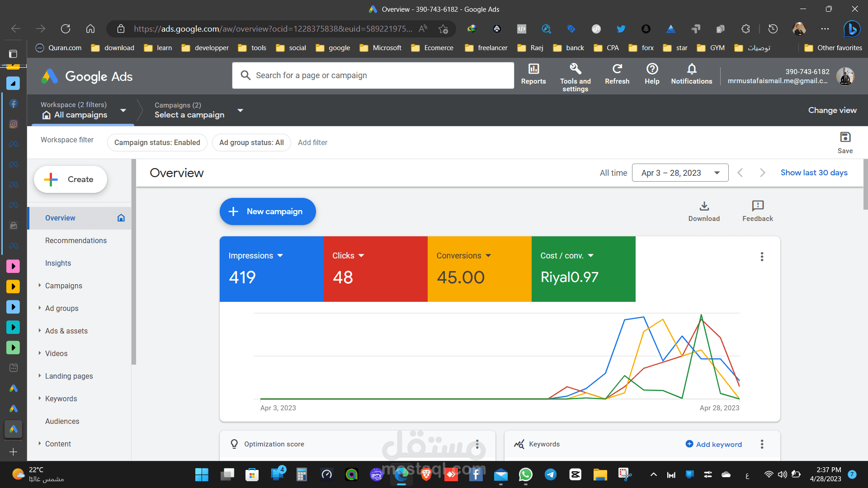
Task: Change the Cost / conv. metric dropdown
Action: (567, 256)
